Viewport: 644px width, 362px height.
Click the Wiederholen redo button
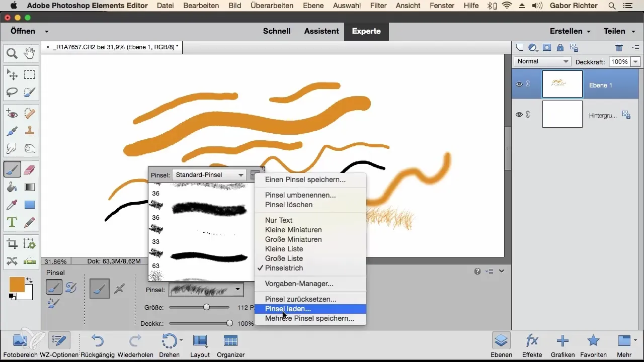point(135,346)
